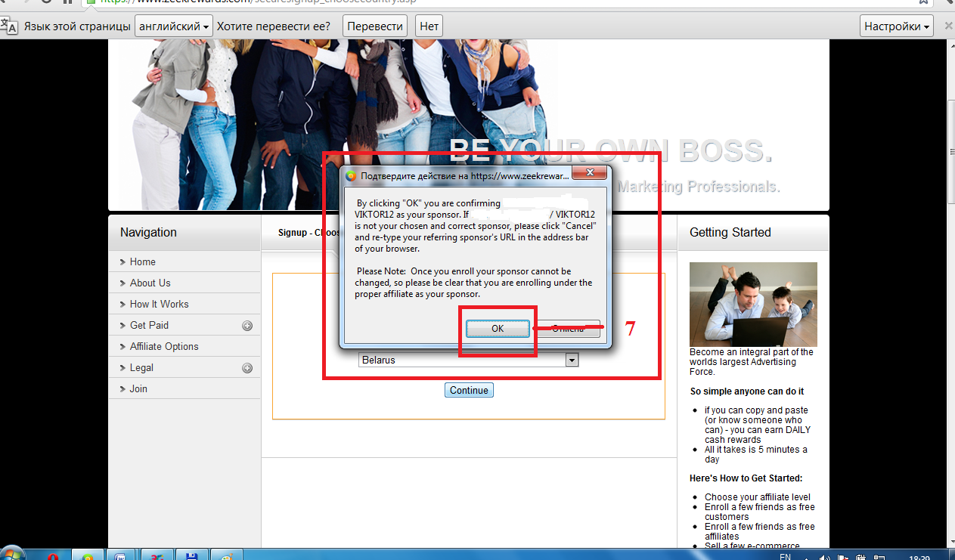Confirm the sponsor dialog with OK
955x560 pixels.
(x=498, y=329)
